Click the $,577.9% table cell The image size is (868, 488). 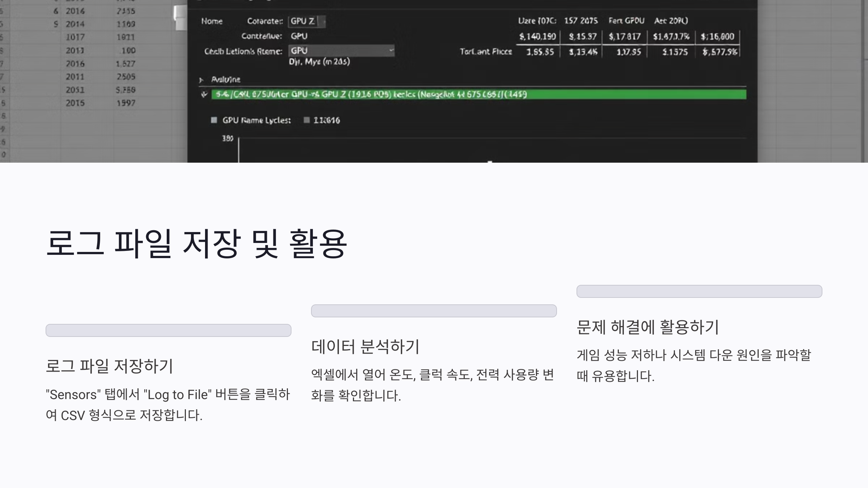pyautogui.click(x=719, y=52)
